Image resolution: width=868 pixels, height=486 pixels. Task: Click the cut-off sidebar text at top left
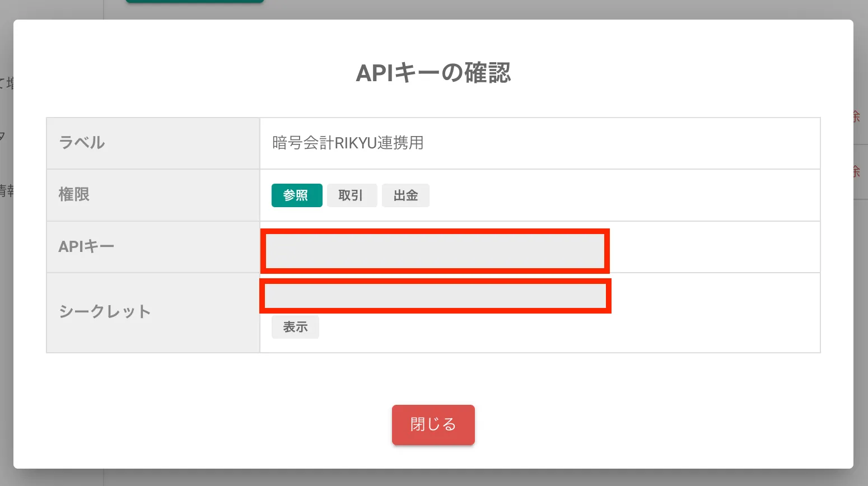click(6, 83)
